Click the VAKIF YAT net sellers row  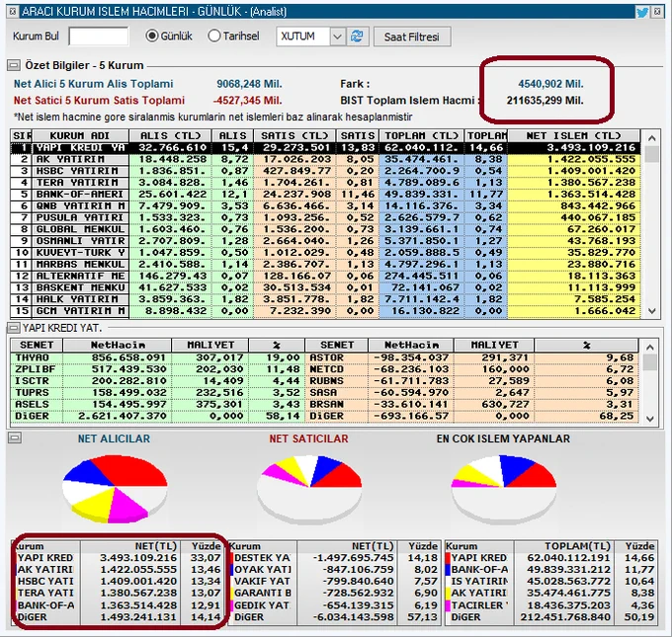334,582
